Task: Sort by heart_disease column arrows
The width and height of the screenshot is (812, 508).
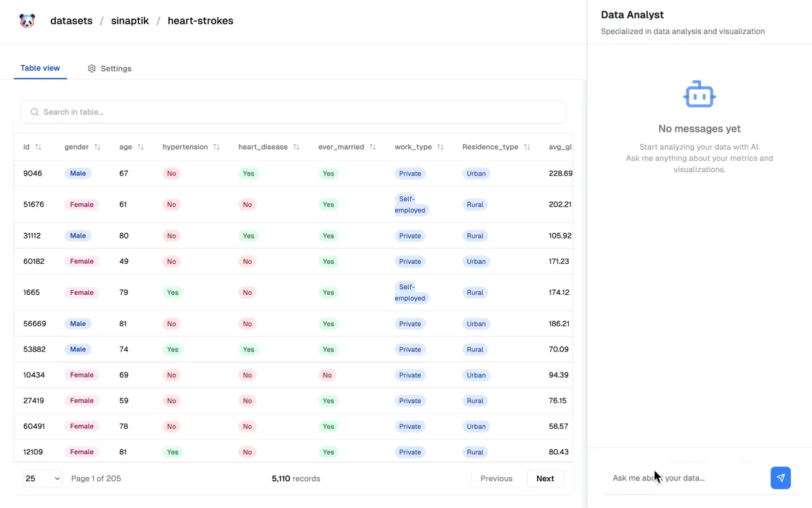Action: click(x=296, y=147)
